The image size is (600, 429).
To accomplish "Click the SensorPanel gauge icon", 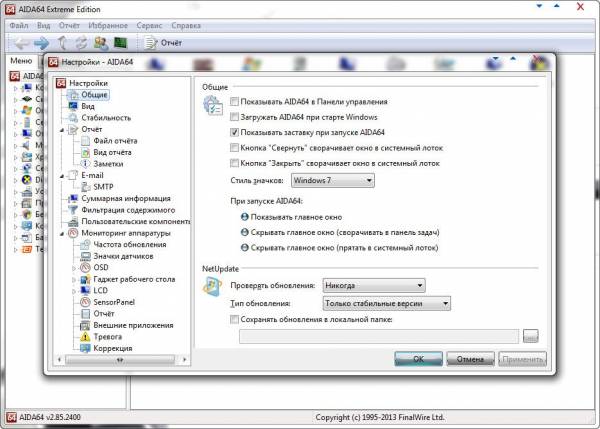I will (x=85, y=302).
